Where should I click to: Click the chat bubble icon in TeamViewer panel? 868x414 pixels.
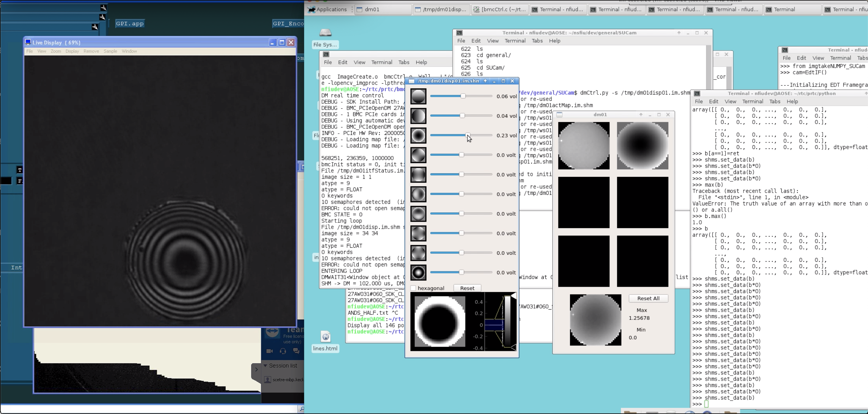(296, 351)
